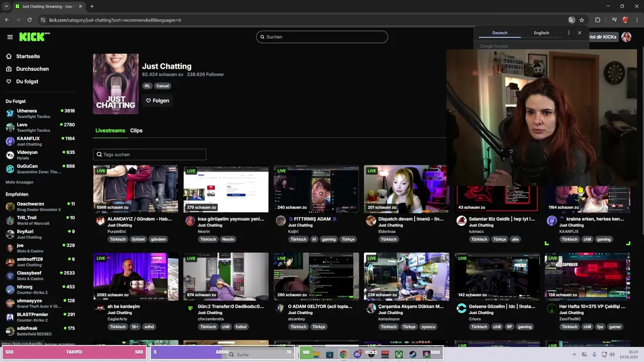The image size is (644, 362).
Task: Open Du folgst in the sidebar
Action: coord(27,81)
